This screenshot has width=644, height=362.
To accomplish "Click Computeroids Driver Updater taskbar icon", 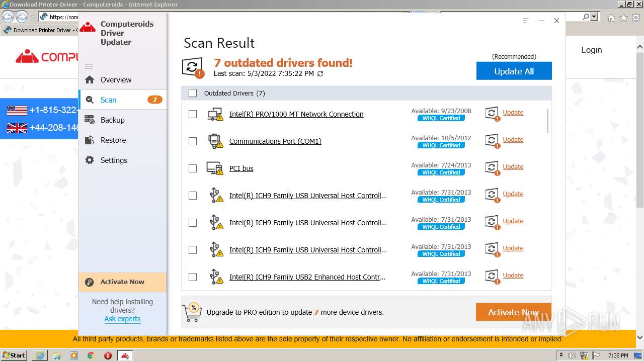I will [125, 355].
